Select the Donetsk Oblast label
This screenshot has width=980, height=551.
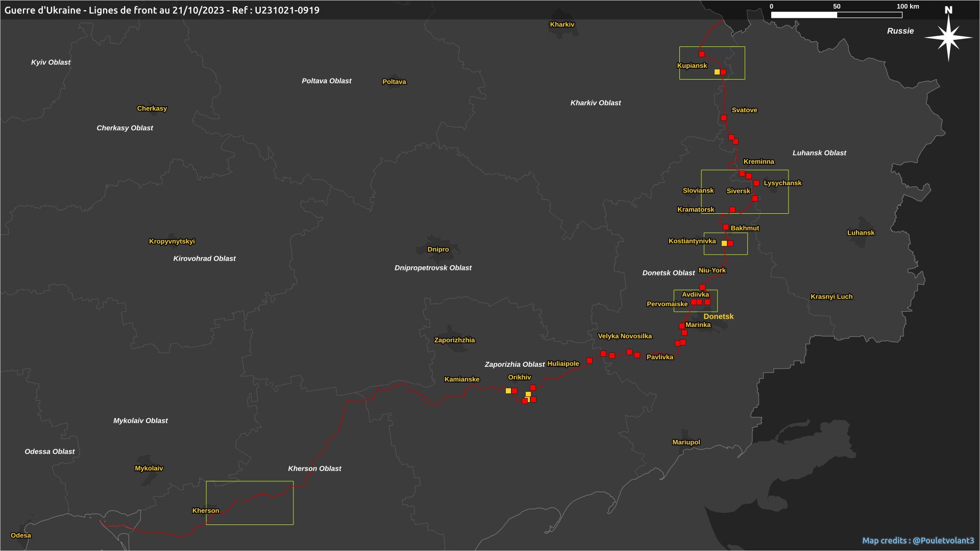click(x=668, y=273)
